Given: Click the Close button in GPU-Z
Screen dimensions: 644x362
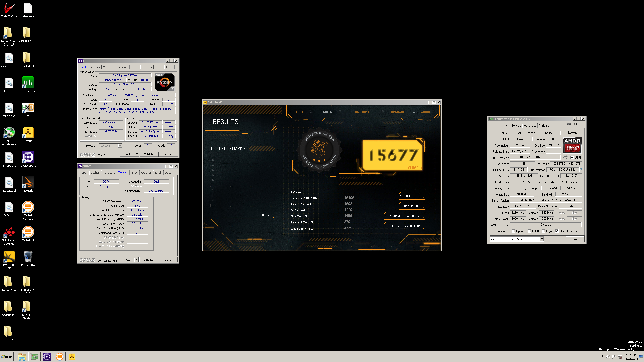Looking at the screenshot, I should 575,239.
